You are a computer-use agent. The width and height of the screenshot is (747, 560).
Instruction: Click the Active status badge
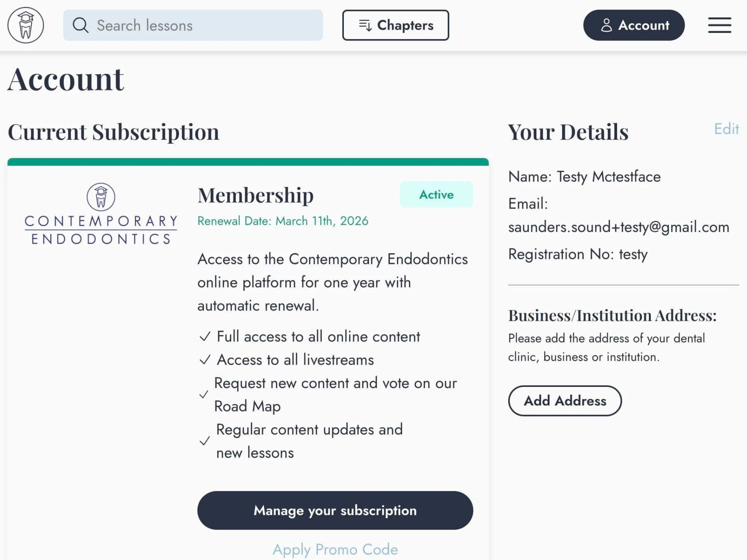point(436,194)
